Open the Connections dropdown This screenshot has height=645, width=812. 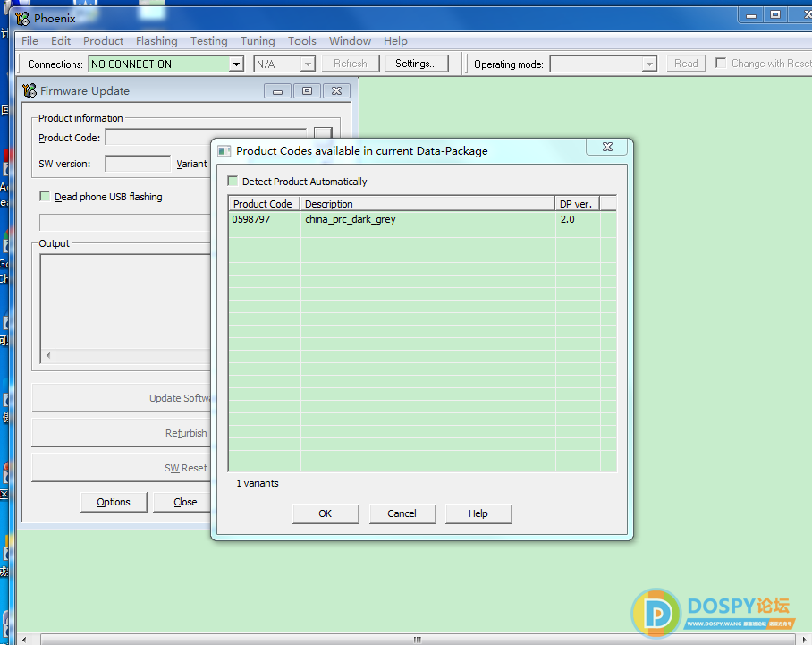click(236, 64)
